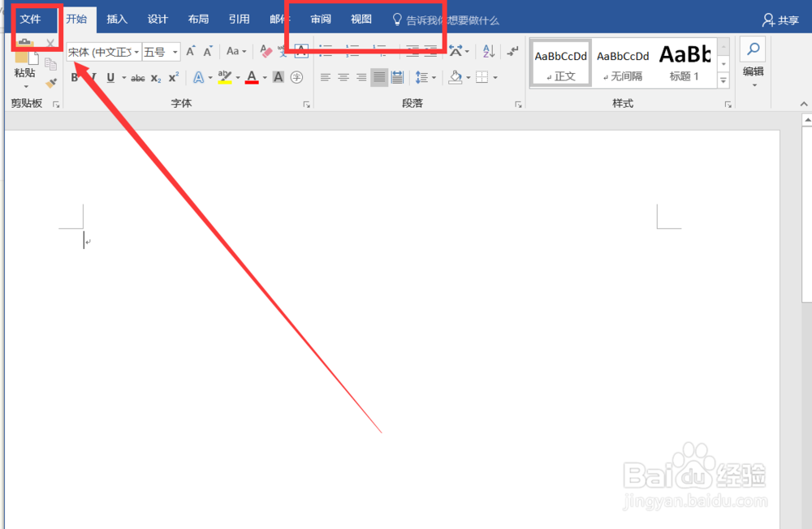Image resolution: width=812 pixels, height=529 pixels.
Task: Expand the full styles gallery
Action: [x=723, y=80]
